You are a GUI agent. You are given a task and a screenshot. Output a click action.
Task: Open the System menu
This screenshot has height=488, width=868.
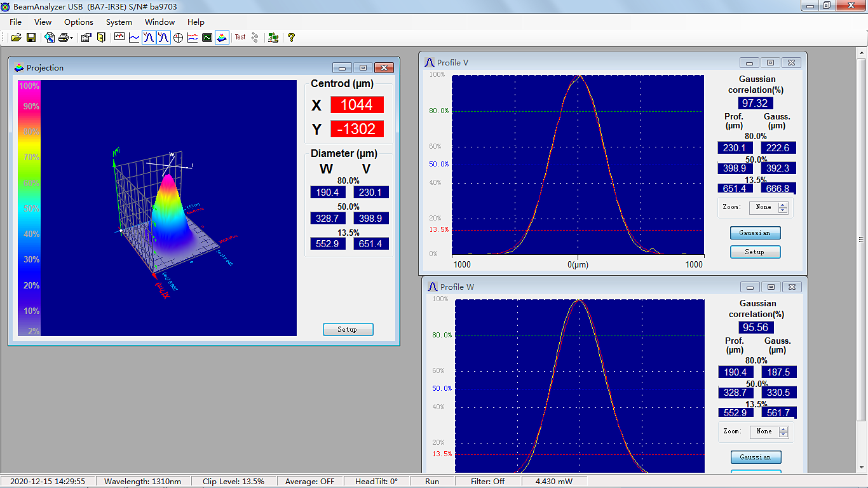[x=119, y=22]
